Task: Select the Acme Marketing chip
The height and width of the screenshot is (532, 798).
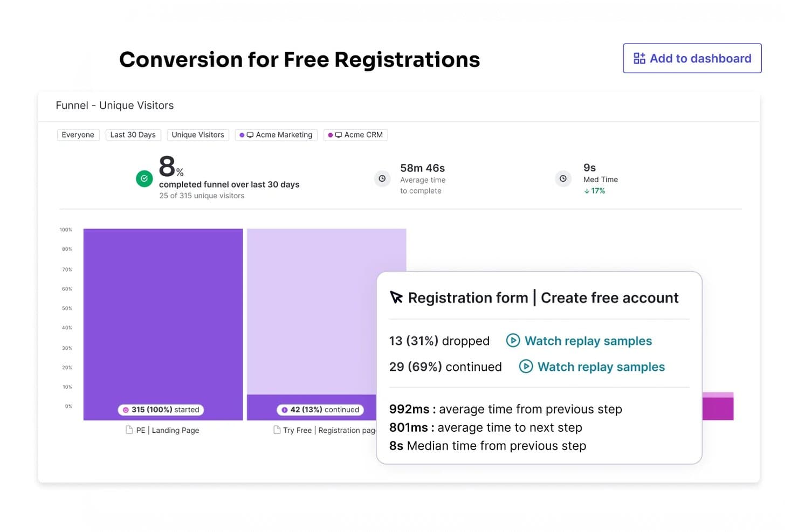Action: (276, 135)
